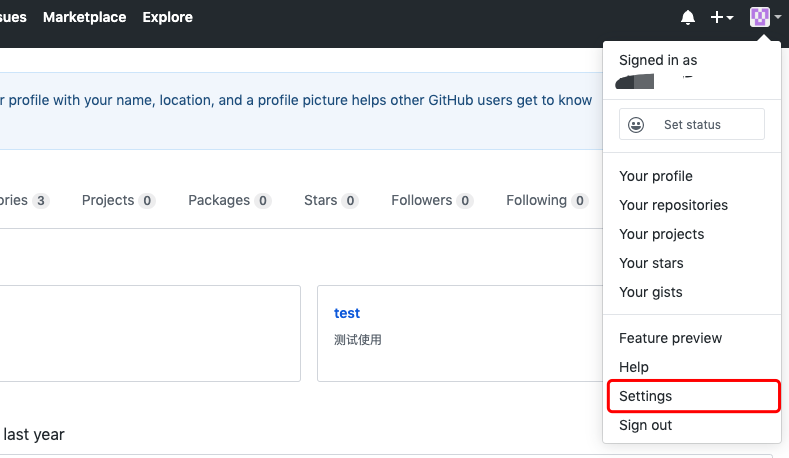Open the plus create-new dropdown
The image size is (789, 458).
pos(721,17)
